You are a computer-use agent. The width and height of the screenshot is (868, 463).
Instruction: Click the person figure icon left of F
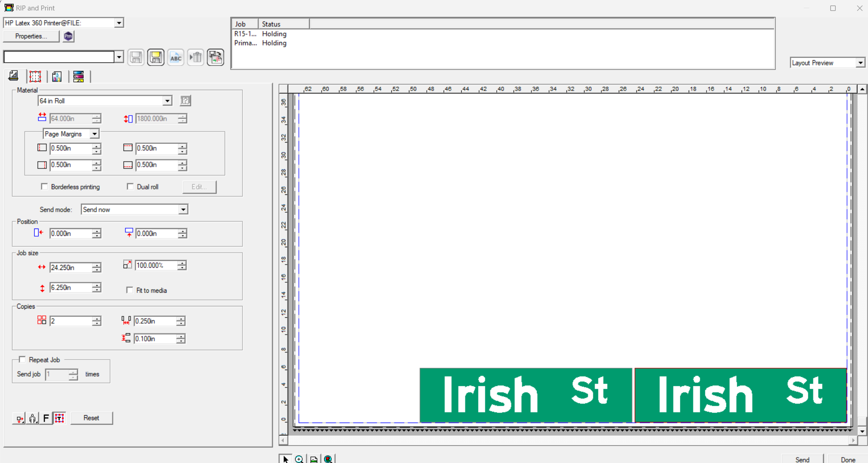tap(33, 418)
